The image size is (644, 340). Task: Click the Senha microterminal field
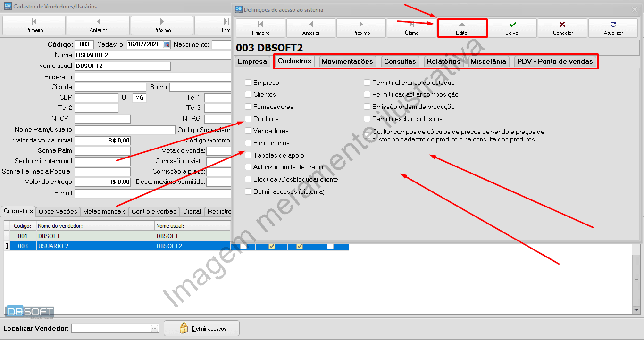pos(103,161)
